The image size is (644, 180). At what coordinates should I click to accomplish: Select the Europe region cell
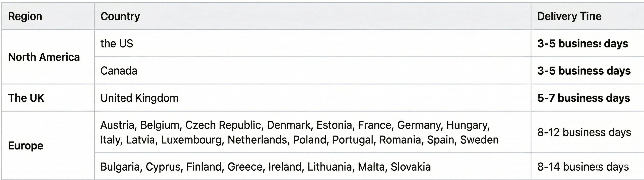point(26,146)
